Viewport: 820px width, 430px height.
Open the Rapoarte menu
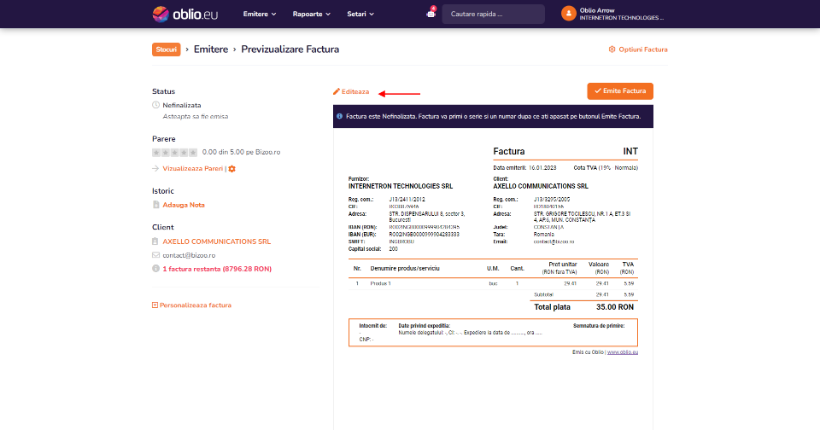coord(311,14)
